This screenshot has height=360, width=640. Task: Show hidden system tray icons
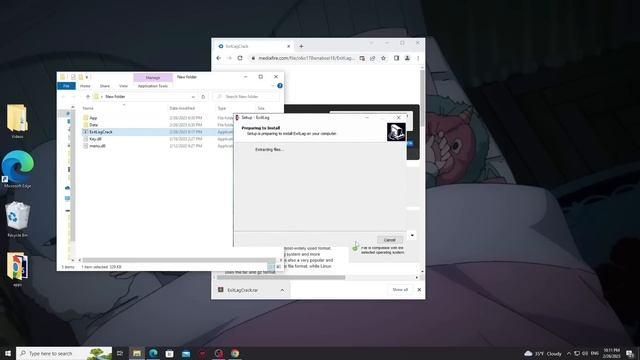569,353
